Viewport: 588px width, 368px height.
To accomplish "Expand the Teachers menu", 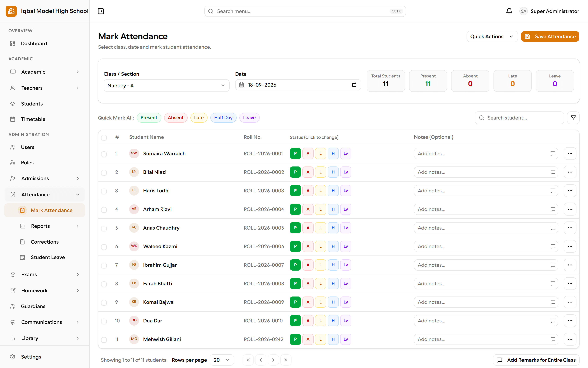I will pyautogui.click(x=45, y=88).
